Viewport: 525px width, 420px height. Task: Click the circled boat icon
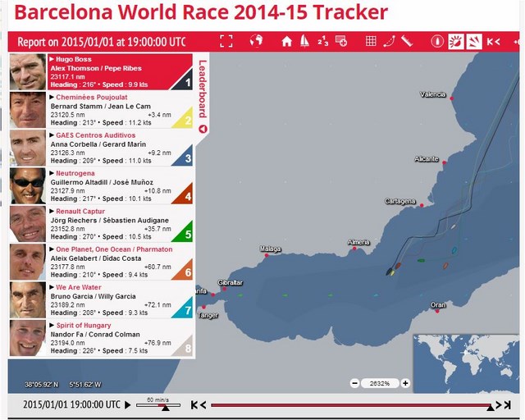pyautogui.click(x=437, y=41)
